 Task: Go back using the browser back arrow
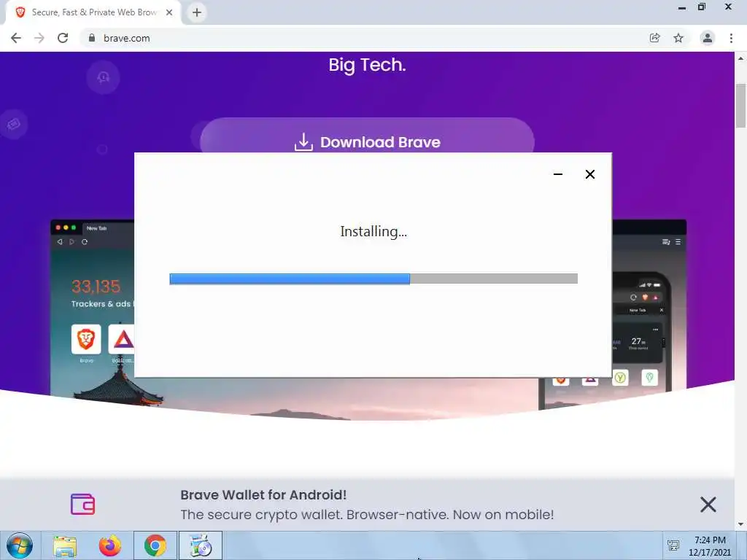16,38
